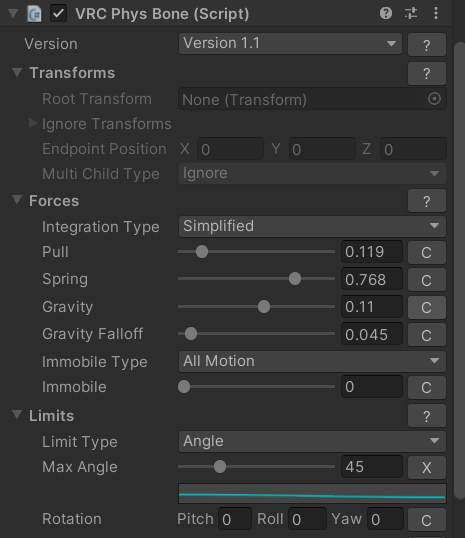Remove Max Angle curve with X button
Screen dimensions: 465x538
click(x=427, y=467)
